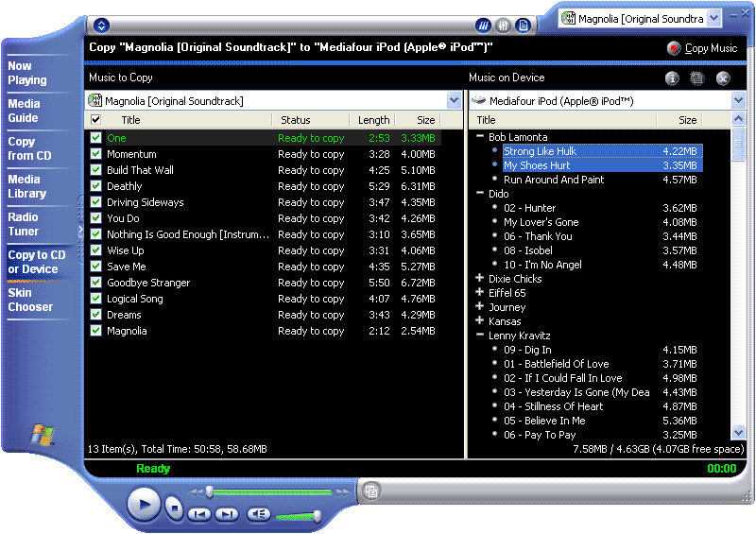The width and height of the screenshot is (756, 534).
Task: Open Copy from CD tab
Action: pos(29,148)
